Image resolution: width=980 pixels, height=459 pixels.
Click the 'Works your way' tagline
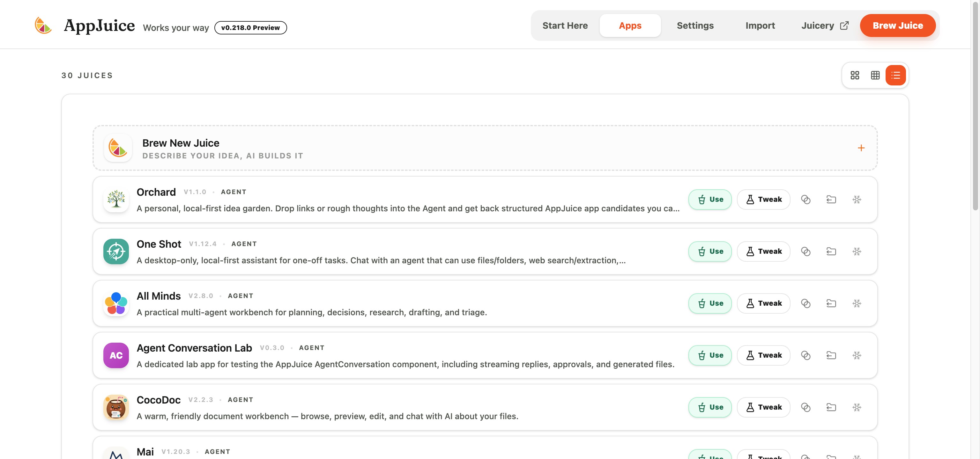click(176, 28)
